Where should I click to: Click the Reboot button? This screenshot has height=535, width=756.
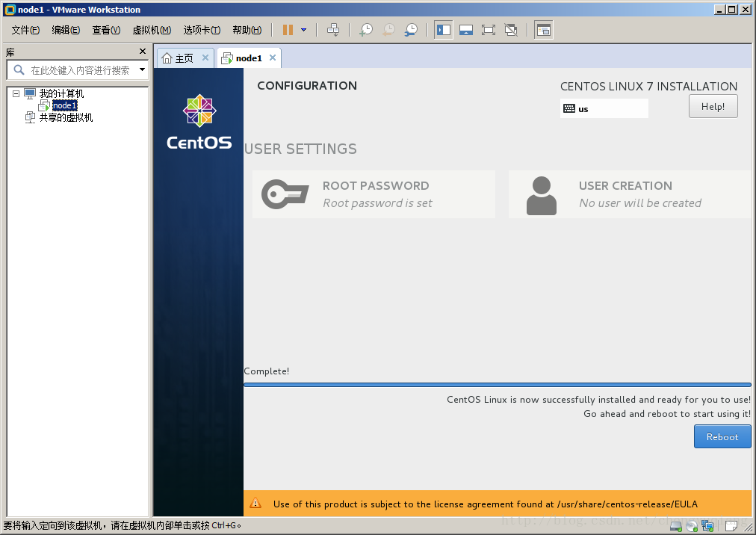point(722,436)
